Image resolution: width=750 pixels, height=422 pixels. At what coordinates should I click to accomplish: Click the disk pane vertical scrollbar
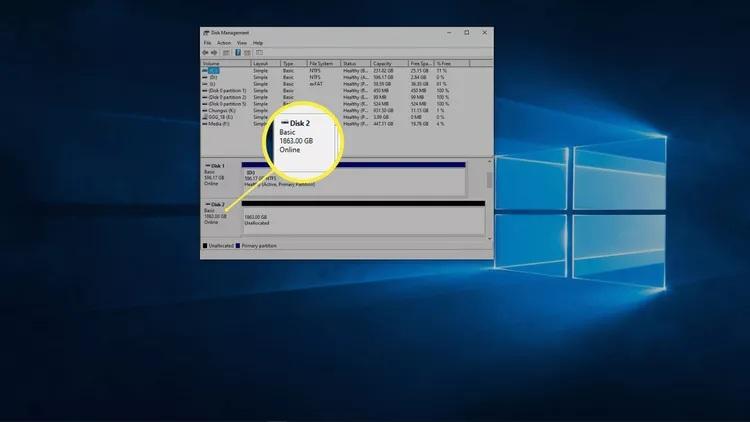tap(489, 181)
